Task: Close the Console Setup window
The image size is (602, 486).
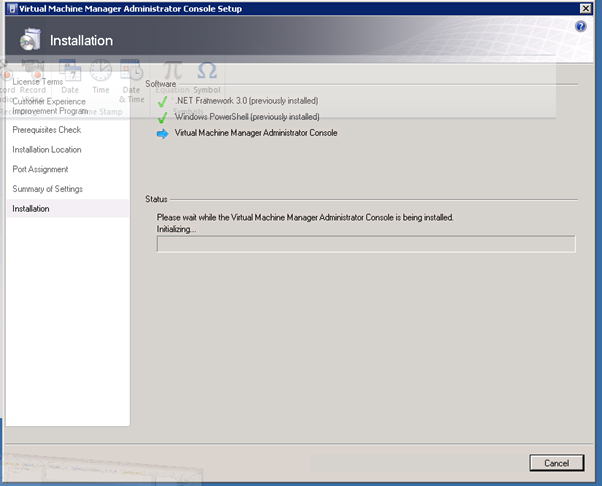Action: [585, 8]
